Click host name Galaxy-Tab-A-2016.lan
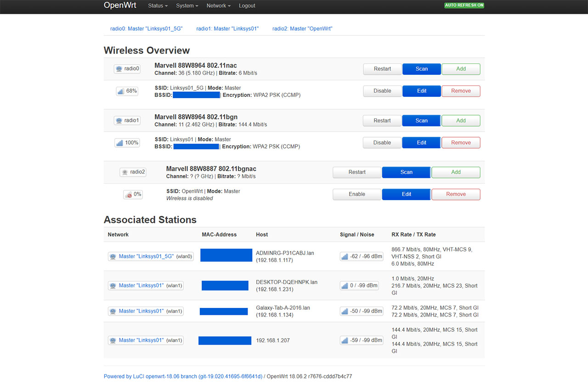 coord(283,308)
